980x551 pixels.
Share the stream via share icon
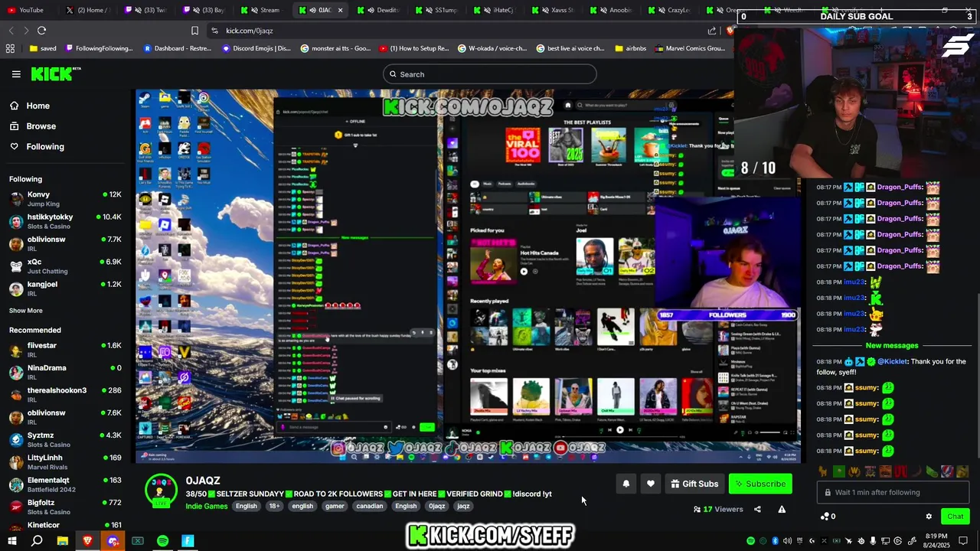(757, 509)
